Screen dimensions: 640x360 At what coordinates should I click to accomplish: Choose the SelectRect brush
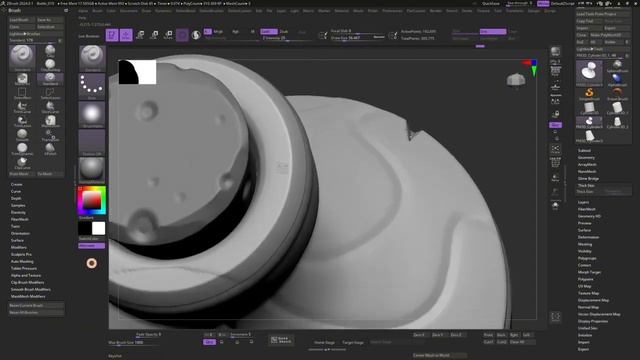22,93
